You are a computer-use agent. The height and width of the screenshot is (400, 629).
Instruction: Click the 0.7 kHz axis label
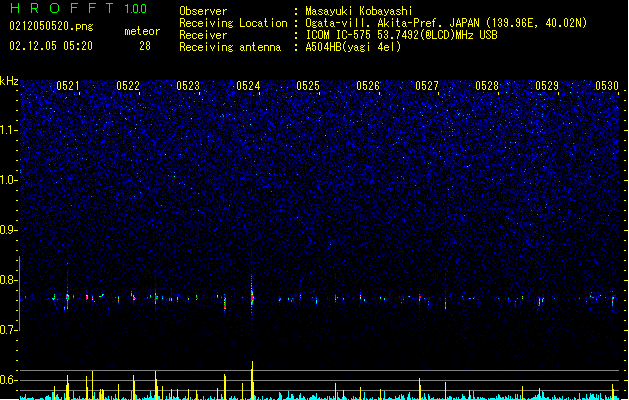(9, 329)
